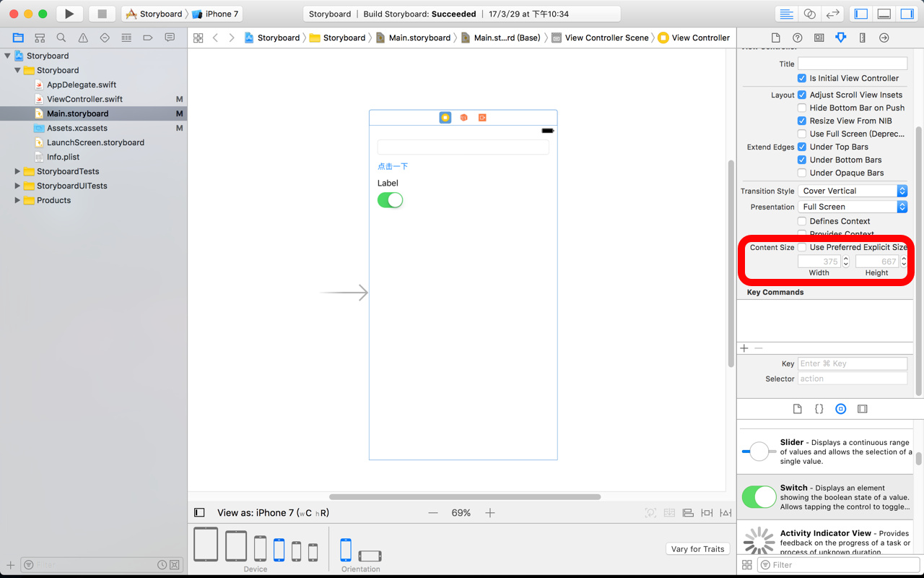
Task: Expand the Products folder
Action: point(17,200)
